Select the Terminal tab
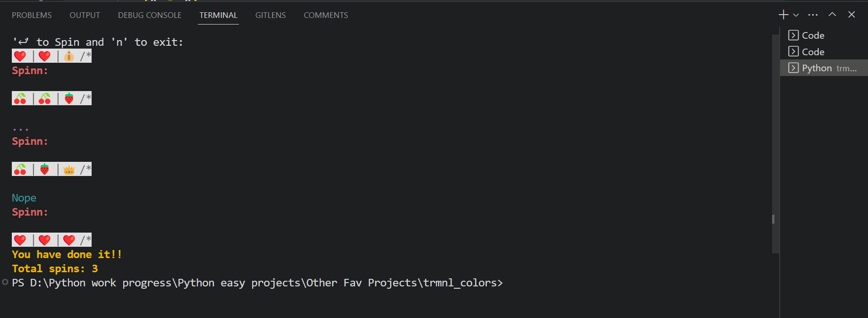This screenshot has width=868, height=318. (x=218, y=15)
